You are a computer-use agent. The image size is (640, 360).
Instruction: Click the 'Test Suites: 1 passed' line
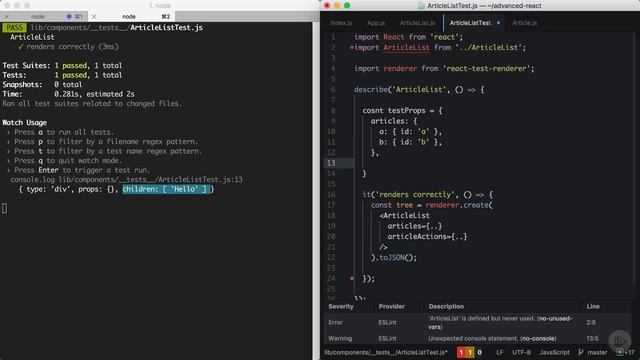coord(62,65)
